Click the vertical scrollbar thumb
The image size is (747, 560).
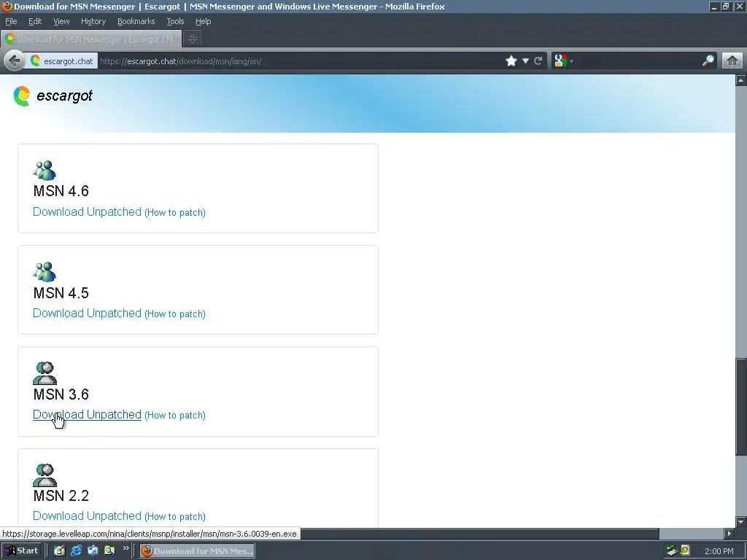741,407
